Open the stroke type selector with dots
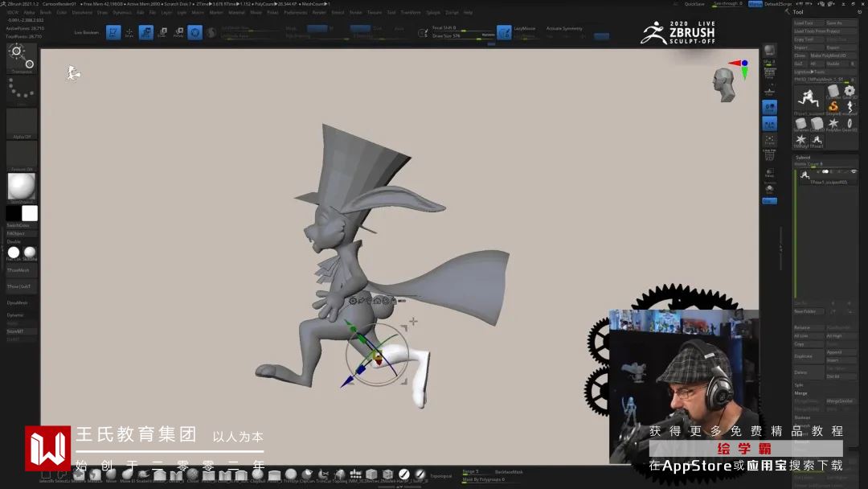Viewport: 868px width, 489px height. [22, 91]
